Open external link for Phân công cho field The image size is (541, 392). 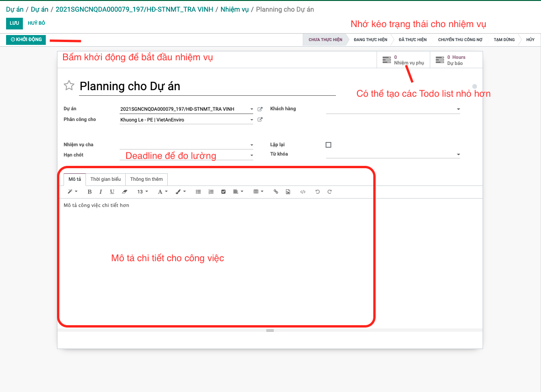[260, 120]
